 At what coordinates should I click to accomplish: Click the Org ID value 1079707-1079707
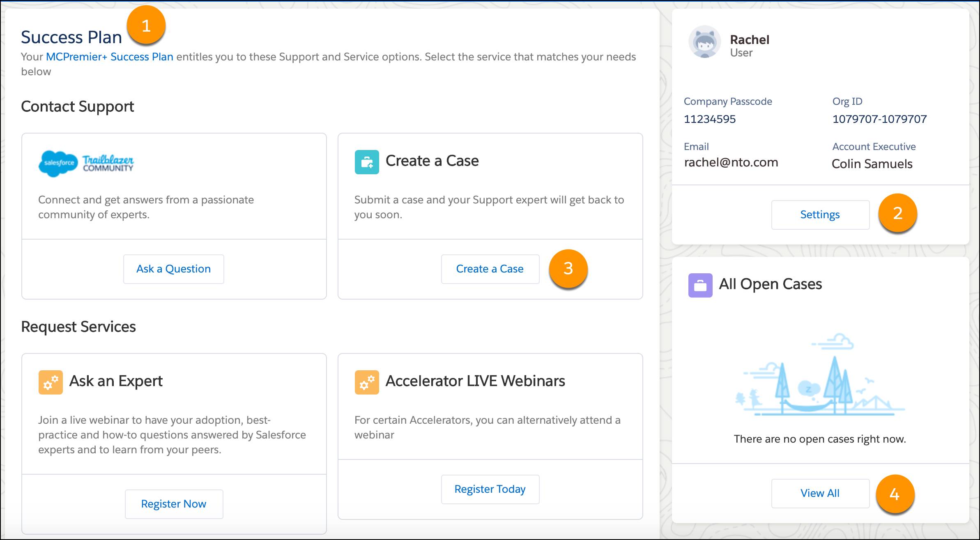pos(880,119)
